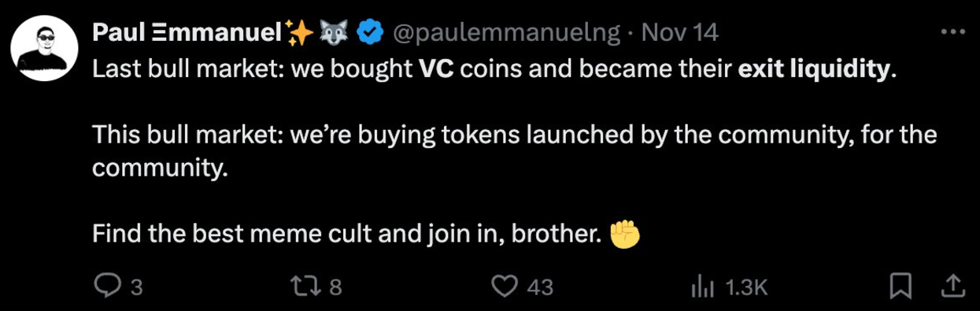Bookmark this tweet
Image resolution: width=980 pixels, height=311 pixels.
tap(900, 287)
